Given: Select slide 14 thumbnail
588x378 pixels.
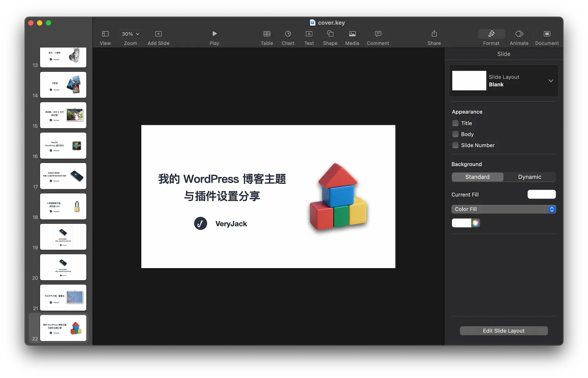Looking at the screenshot, I should [x=63, y=85].
